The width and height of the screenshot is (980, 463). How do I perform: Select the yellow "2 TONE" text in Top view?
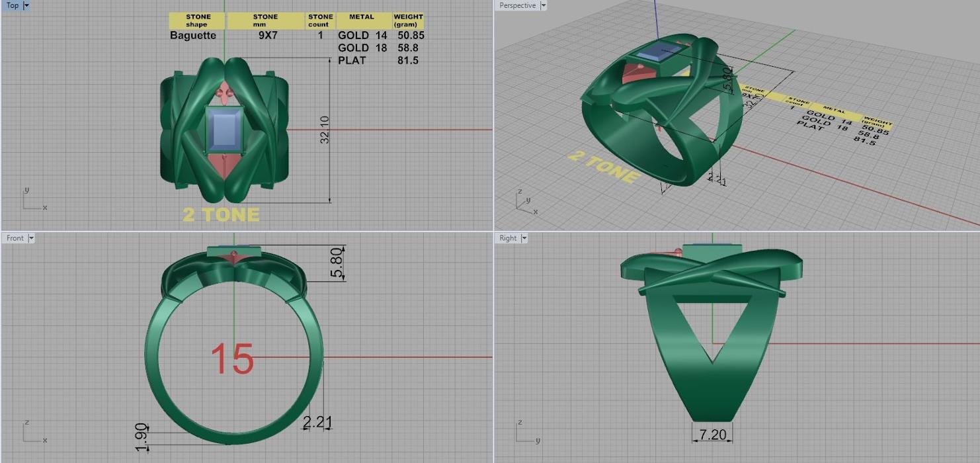221,214
